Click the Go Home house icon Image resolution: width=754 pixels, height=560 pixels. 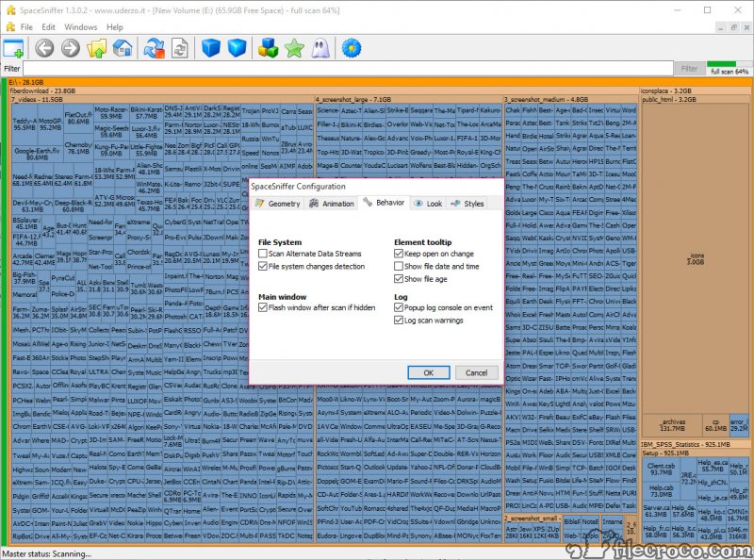click(x=123, y=48)
